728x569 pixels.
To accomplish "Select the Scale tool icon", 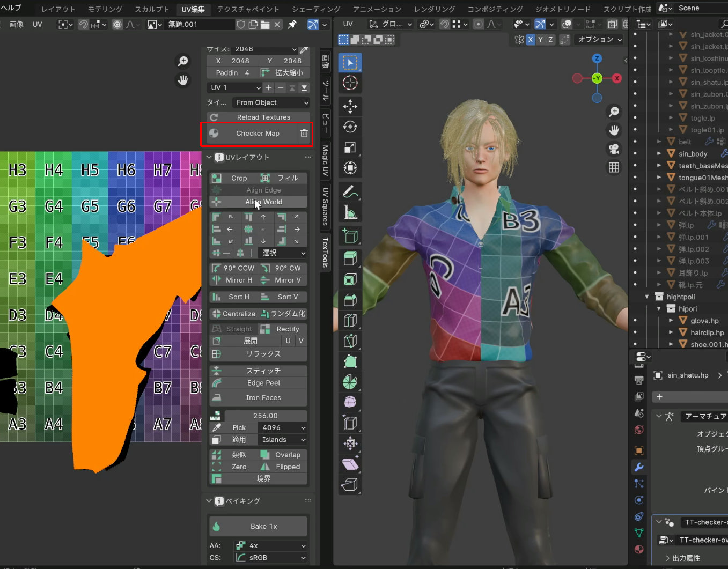I will [x=350, y=147].
